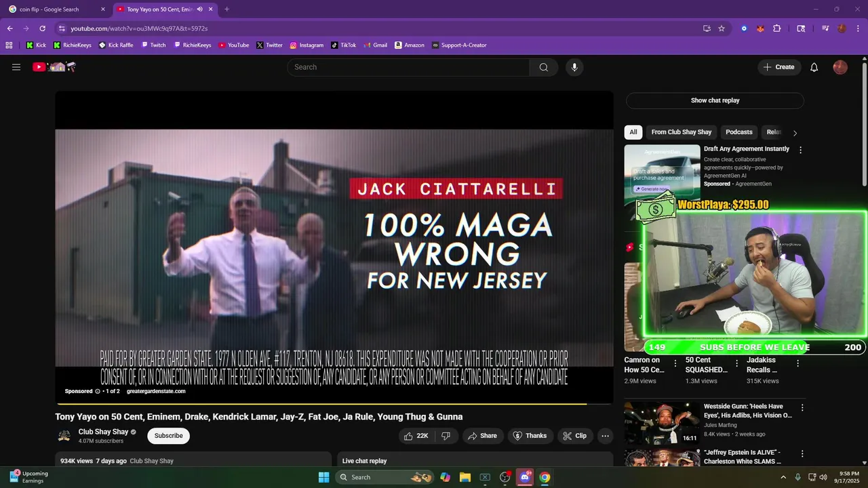868x488 pixels.
Task: Click the yellow ad progress bar
Action: pos(321,404)
